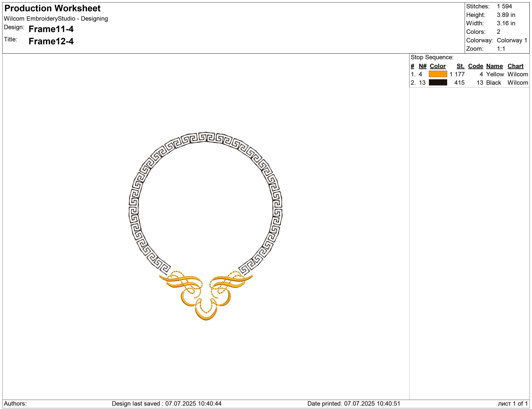Click the Colorway 1 value

pos(512,40)
